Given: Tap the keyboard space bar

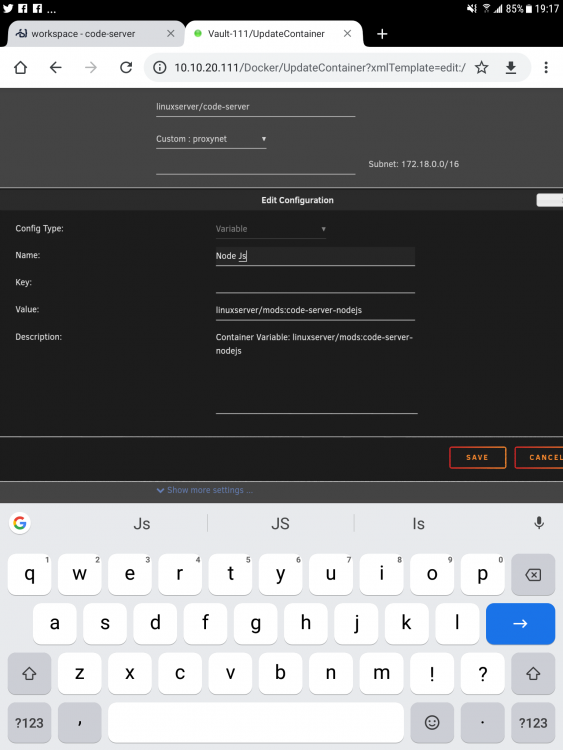Looking at the screenshot, I should coord(256,723).
